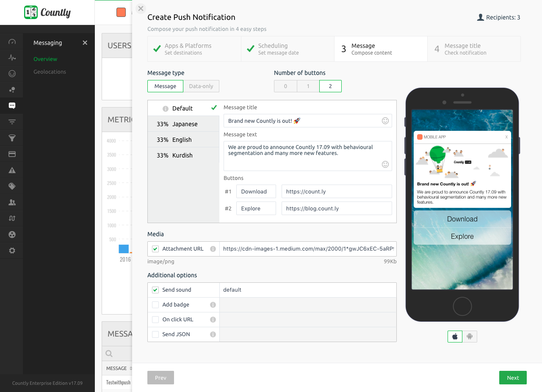Switch preview to Android
Screen dimensions: 542x392
[470, 337]
